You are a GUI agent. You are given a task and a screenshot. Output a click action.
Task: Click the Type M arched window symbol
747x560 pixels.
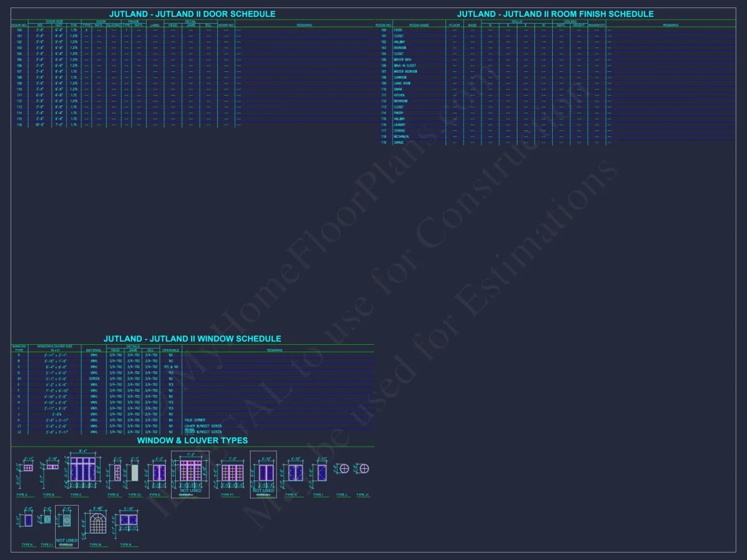click(98, 523)
